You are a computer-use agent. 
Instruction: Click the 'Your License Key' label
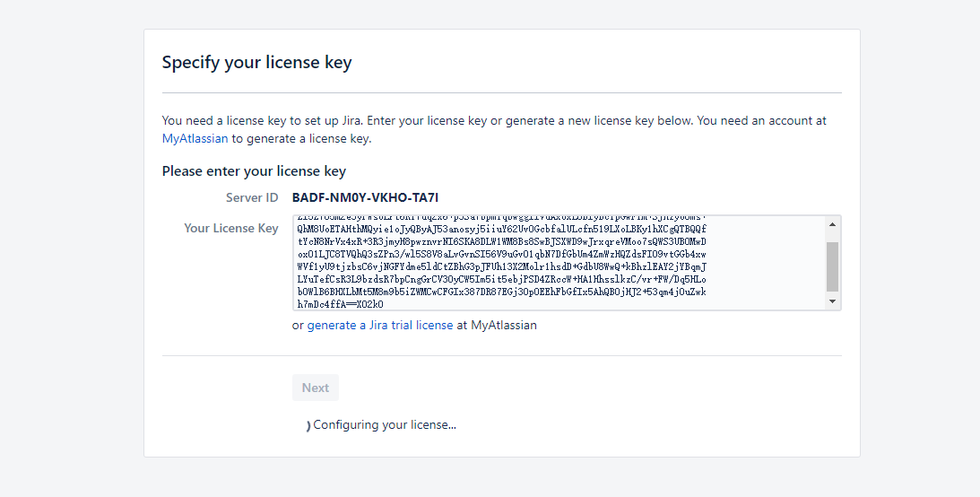[x=231, y=228]
